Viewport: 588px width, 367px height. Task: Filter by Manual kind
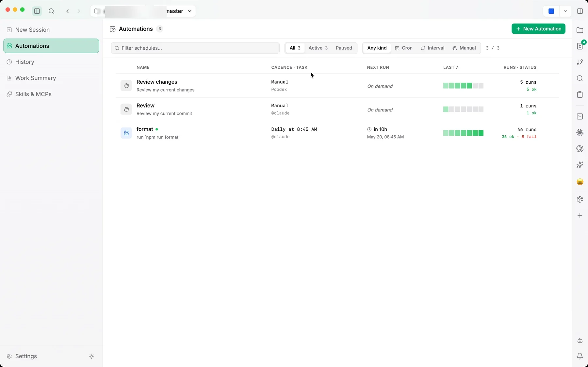(x=464, y=48)
